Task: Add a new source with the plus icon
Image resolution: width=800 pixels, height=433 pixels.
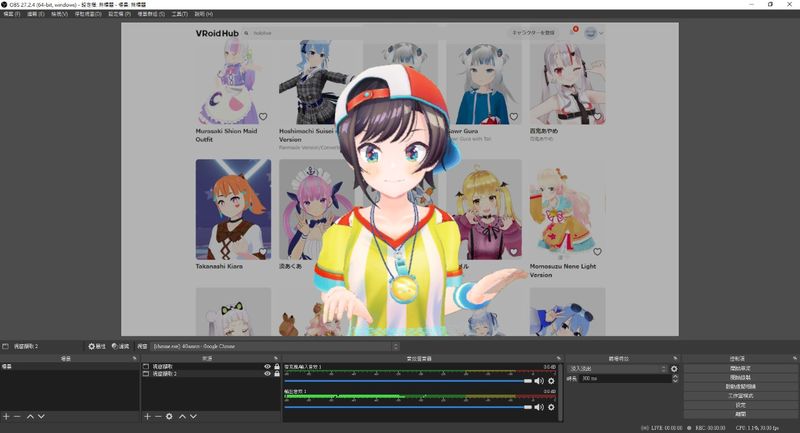Action: pyautogui.click(x=147, y=417)
